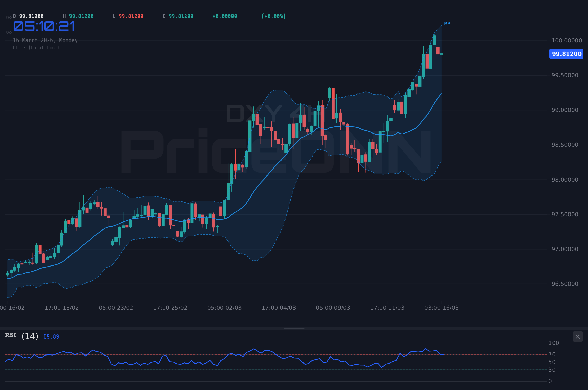
Task: Open the 16 March 2026, Monday date display
Action: 45,40
